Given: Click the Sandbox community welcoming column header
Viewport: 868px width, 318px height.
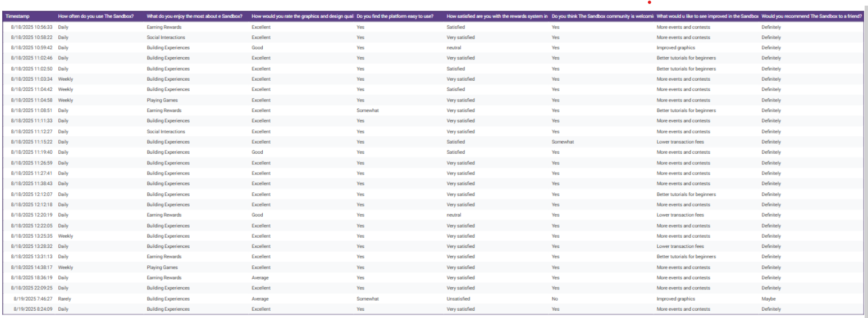Looking at the screenshot, I should (603, 16).
